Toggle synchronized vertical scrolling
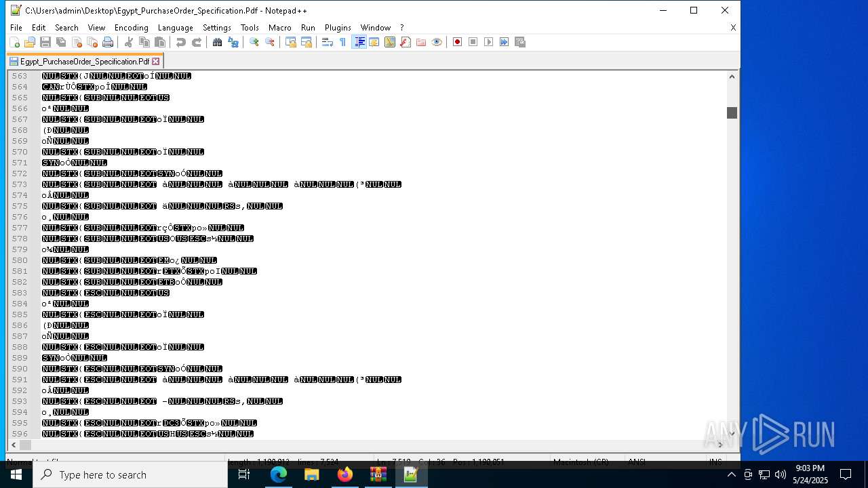Screen dimensions: 868x488 pos(291,42)
